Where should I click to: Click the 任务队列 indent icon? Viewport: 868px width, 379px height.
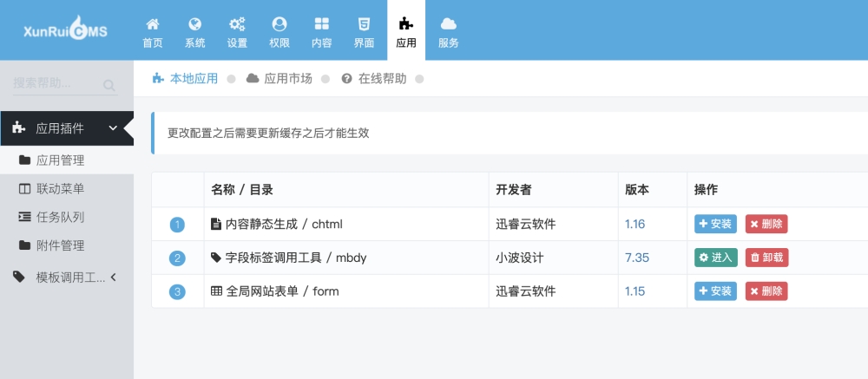point(24,217)
